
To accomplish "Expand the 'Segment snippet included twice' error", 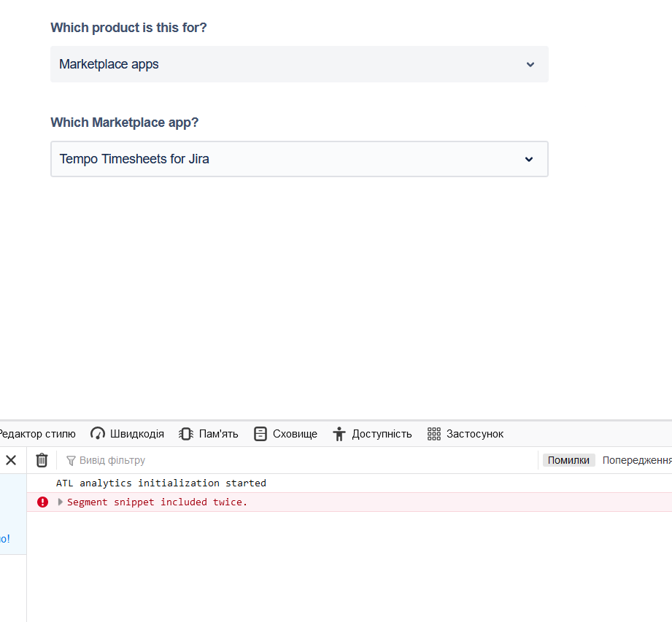I will click(x=61, y=502).
